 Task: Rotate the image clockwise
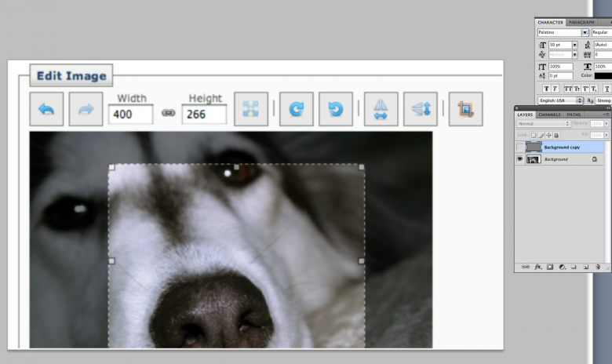(297, 109)
